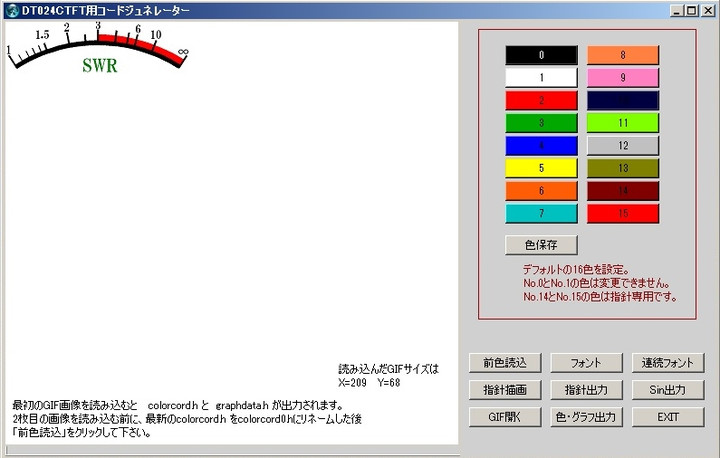The image size is (720, 458).
Task: Choose olive color swatch number 13
Action: point(623,168)
